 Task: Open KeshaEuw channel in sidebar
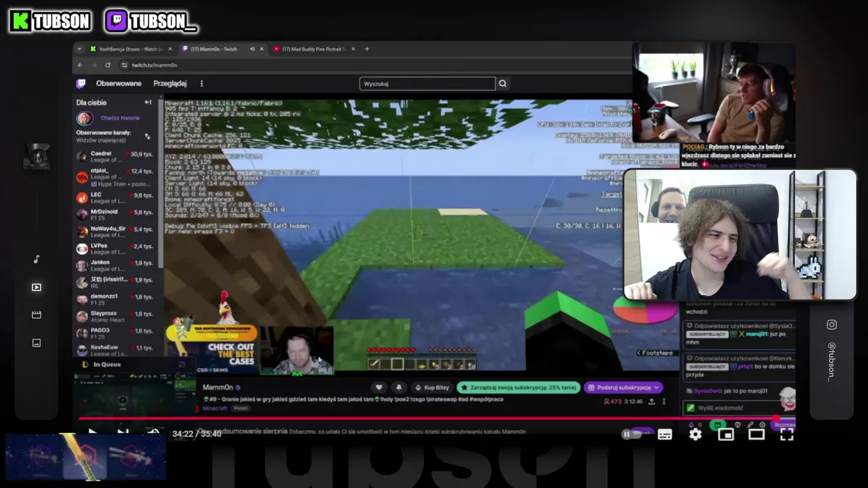115,350
